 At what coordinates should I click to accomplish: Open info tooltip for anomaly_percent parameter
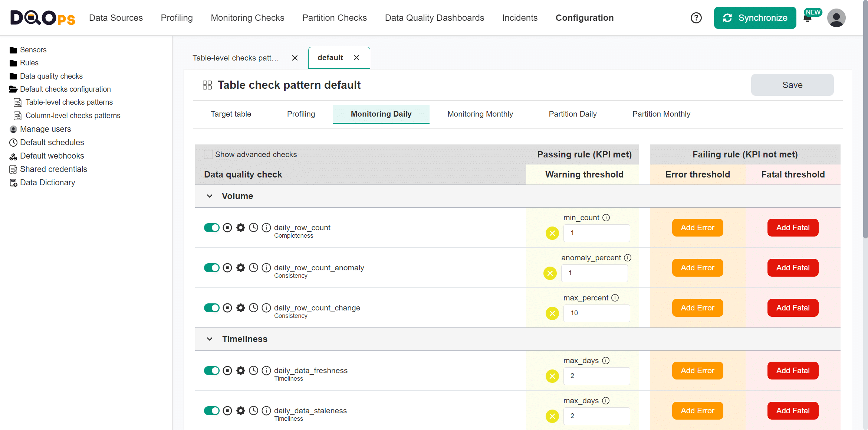click(x=628, y=257)
